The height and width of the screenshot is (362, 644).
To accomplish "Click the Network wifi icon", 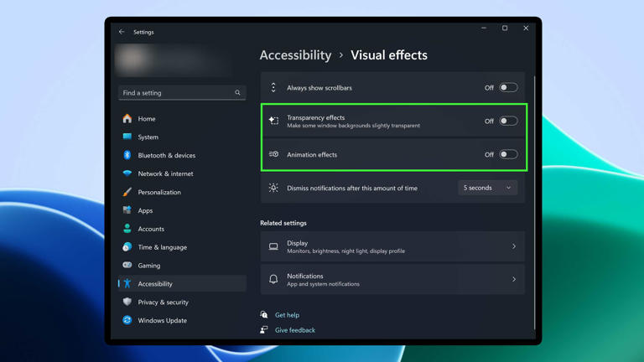I will [127, 173].
